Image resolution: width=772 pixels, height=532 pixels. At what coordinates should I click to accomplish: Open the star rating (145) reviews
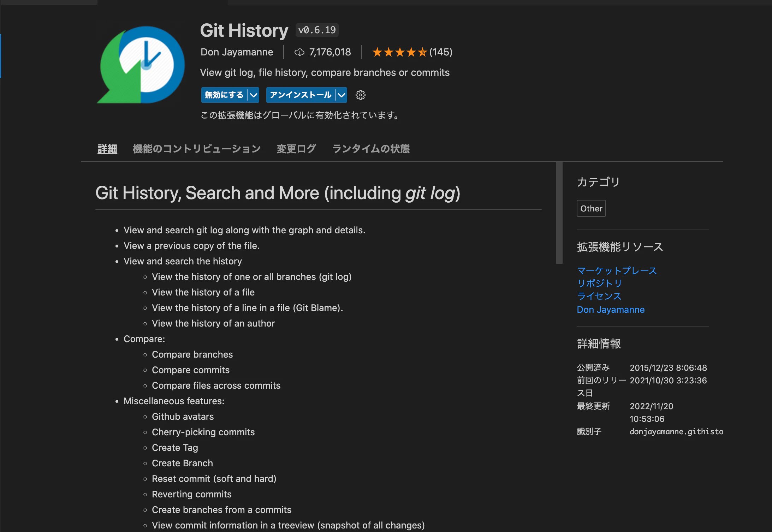click(x=412, y=52)
